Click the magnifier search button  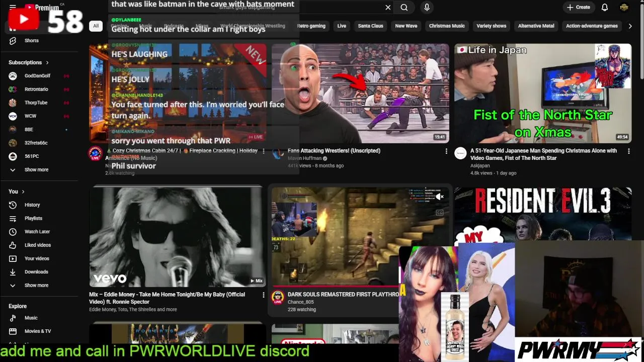point(404,8)
